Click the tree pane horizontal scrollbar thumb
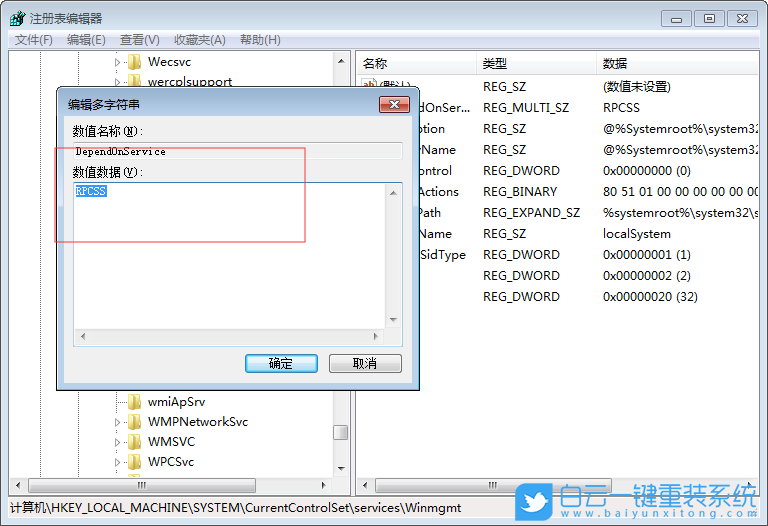Viewport: 768px width, 526px height. 142,485
